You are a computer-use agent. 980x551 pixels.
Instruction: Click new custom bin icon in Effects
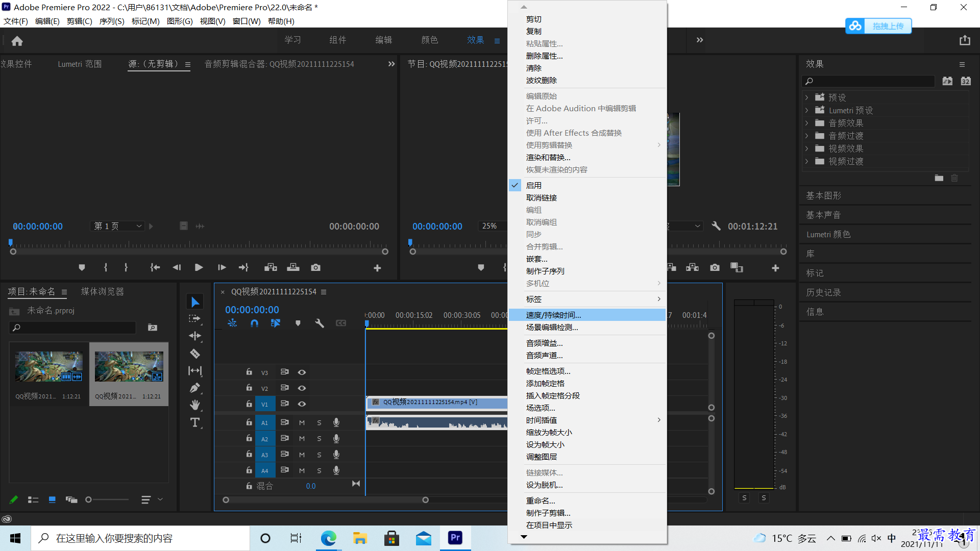939,178
